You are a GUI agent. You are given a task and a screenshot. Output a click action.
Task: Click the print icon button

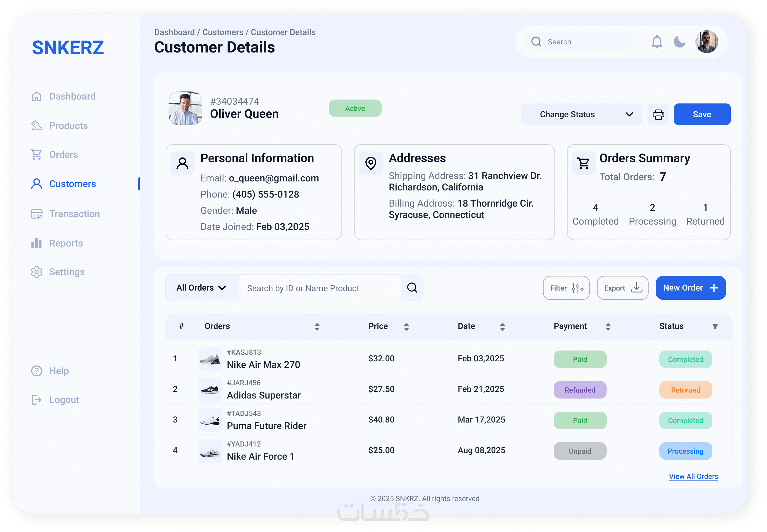[x=658, y=114]
